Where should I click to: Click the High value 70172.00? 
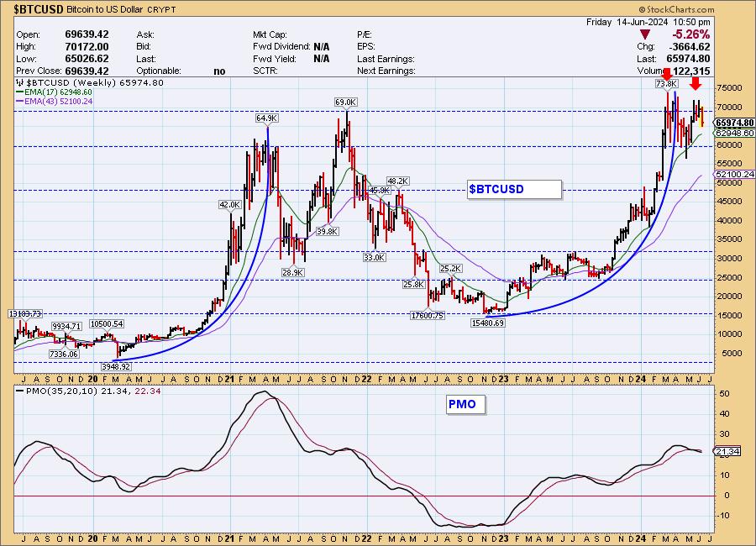[87, 47]
